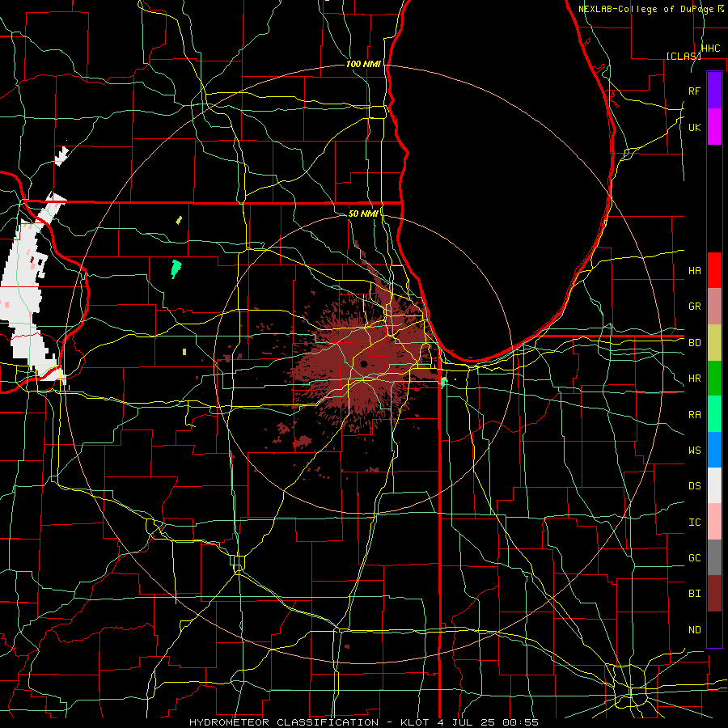Click the 'HHC' product code text
Image resolution: width=728 pixels, height=728 pixels.
point(710,49)
